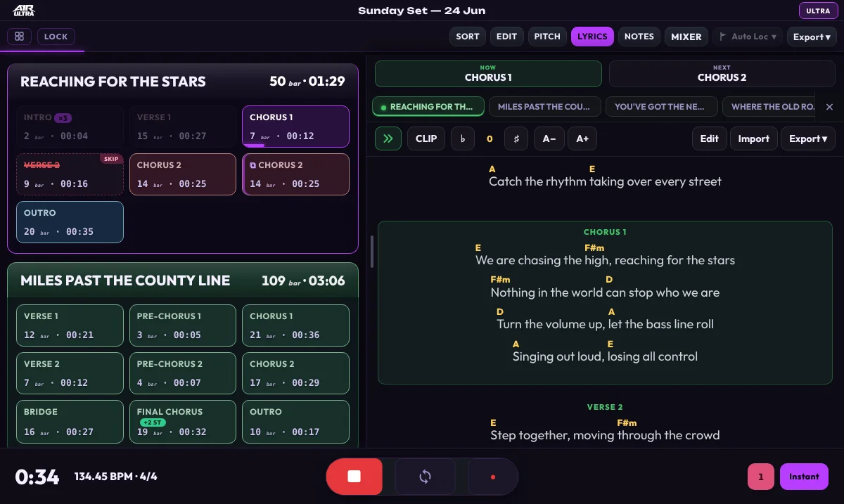Click the ULTRA badge in the header

[818, 11]
